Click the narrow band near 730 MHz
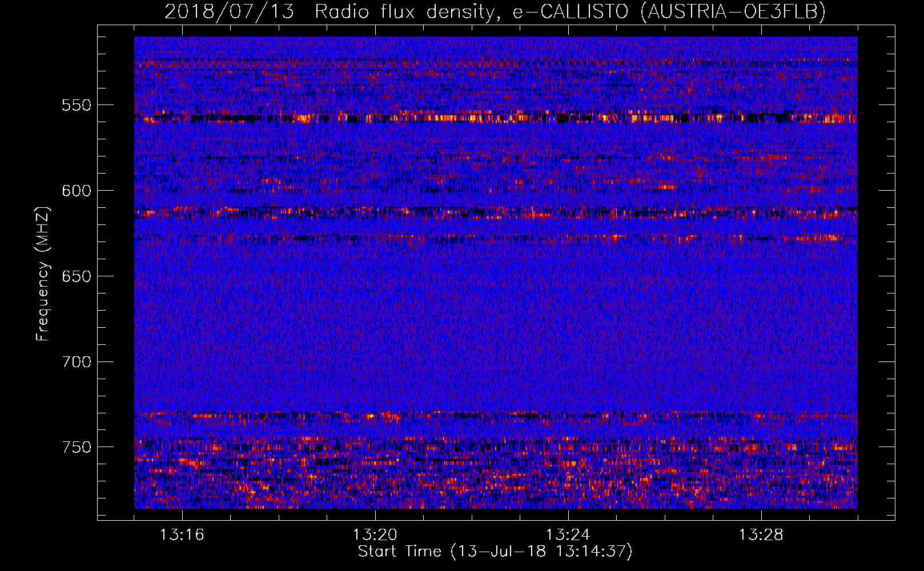Screen dimensions: 924x571 coord(496,416)
